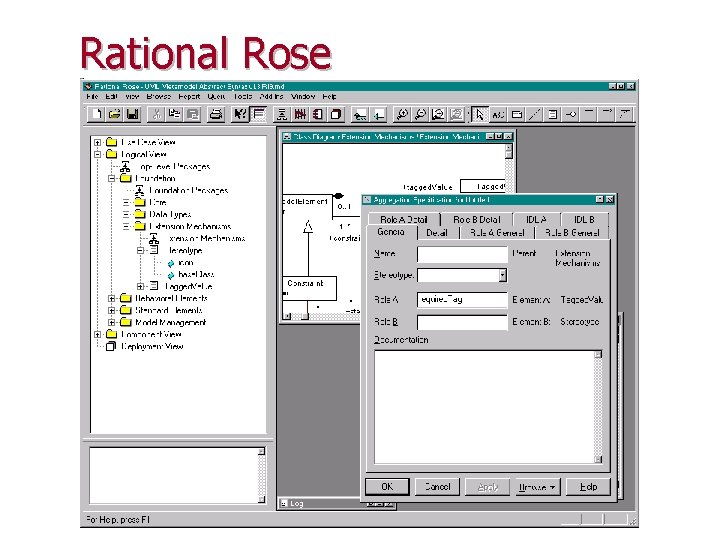
Task: Select the Interface lollipop tool
Action: tap(571, 114)
